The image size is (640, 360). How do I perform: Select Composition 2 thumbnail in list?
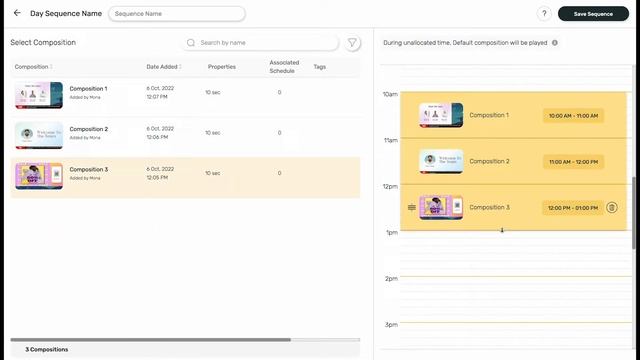pos(39,136)
